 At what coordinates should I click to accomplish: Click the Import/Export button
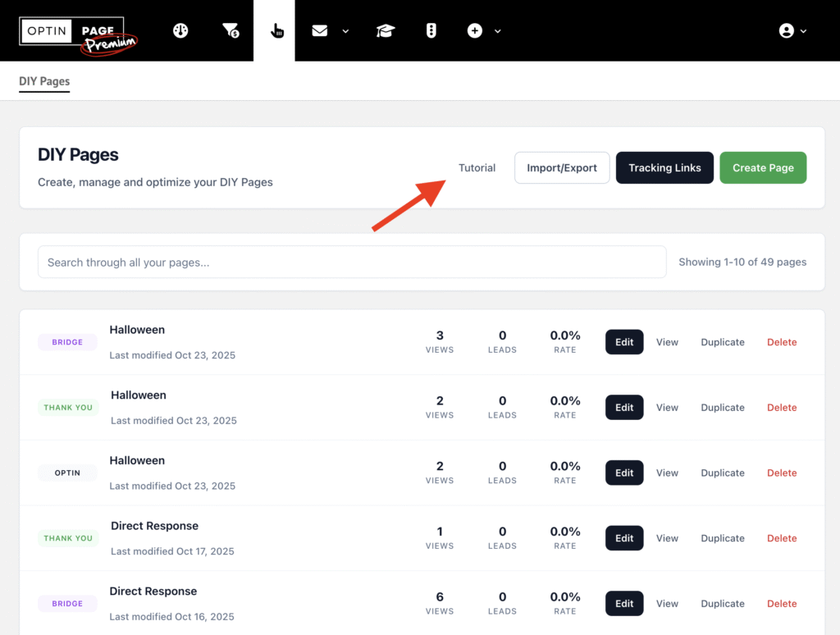point(562,167)
